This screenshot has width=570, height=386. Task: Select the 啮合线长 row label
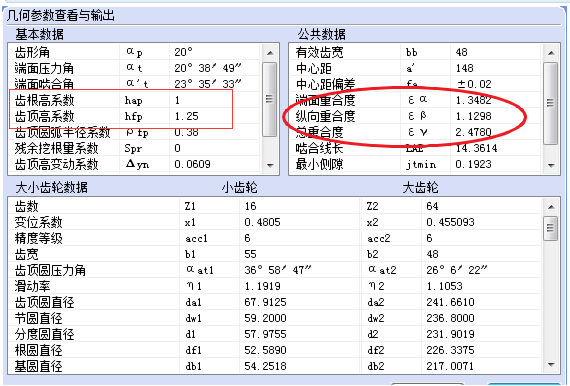(x=319, y=148)
